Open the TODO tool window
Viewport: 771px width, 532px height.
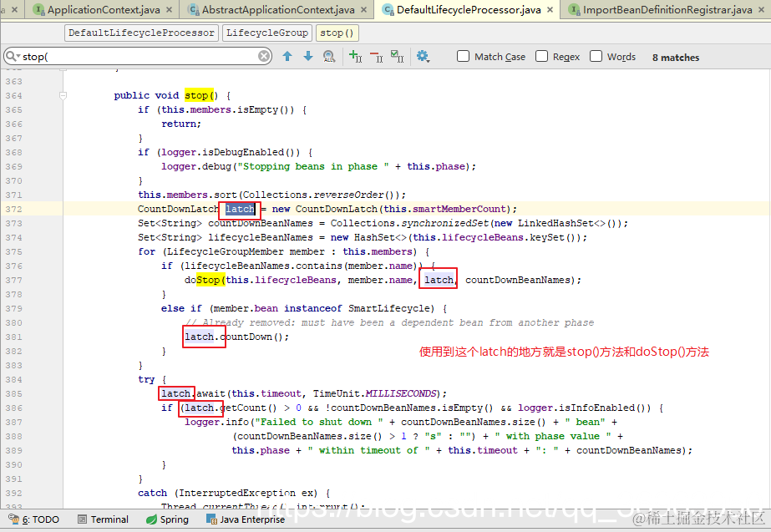point(34,519)
